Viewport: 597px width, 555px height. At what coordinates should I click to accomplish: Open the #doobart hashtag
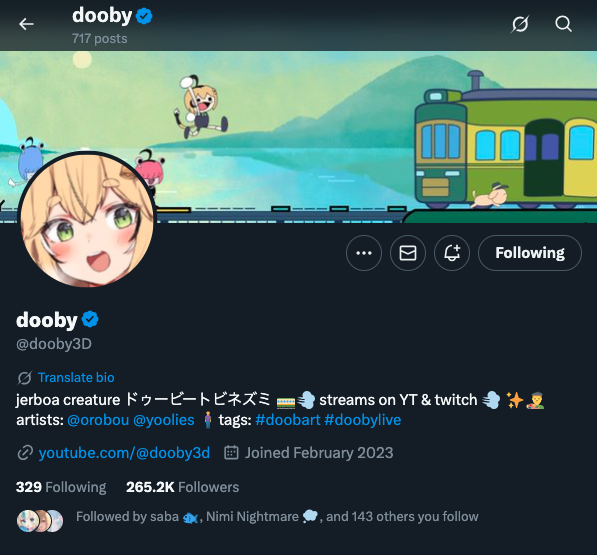click(x=288, y=420)
